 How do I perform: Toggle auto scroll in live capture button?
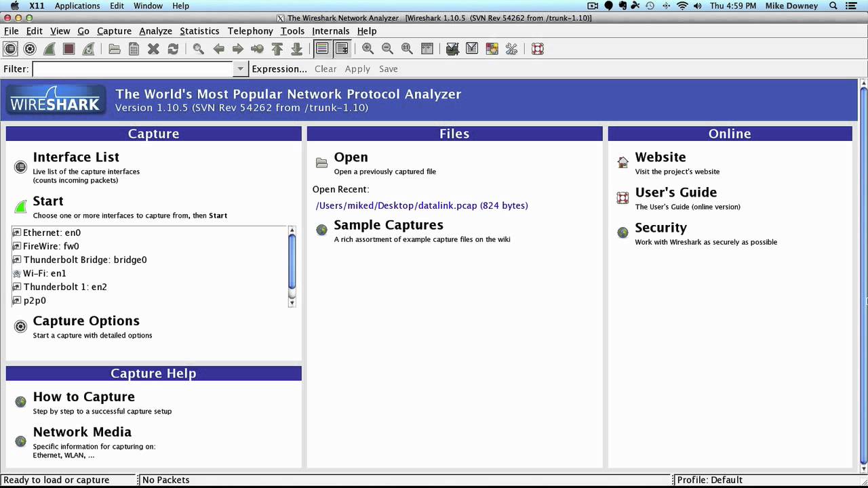(342, 49)
